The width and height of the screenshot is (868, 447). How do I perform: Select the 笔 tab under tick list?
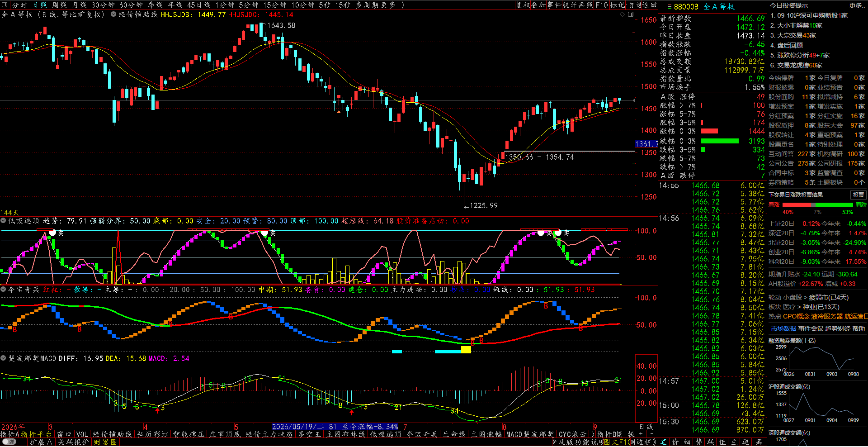tap(663, 442)
